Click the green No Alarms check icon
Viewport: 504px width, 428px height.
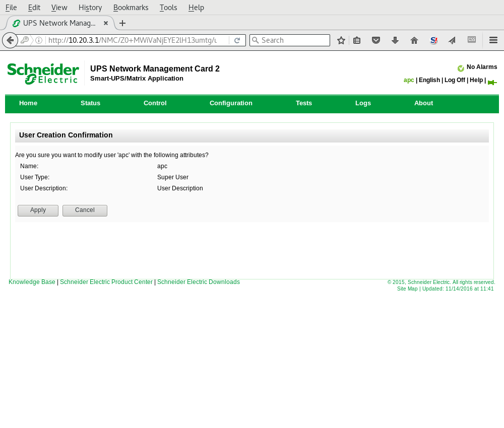pyautogui.click(x=461, y=68)
